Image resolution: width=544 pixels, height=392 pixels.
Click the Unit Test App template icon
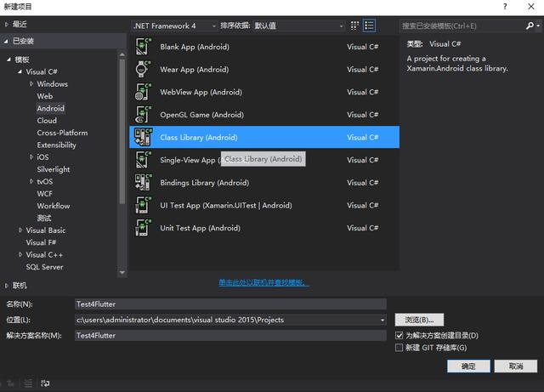143,228
